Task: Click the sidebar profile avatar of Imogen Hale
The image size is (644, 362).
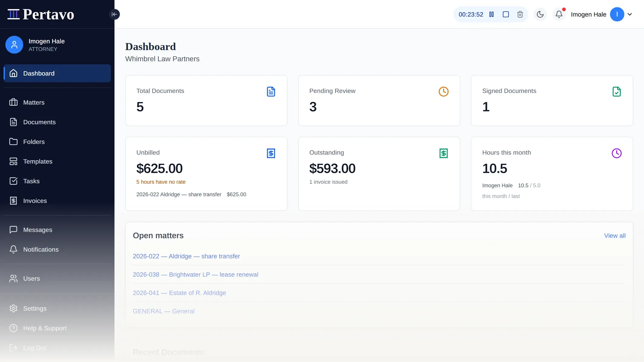Action: click(14, 44)
